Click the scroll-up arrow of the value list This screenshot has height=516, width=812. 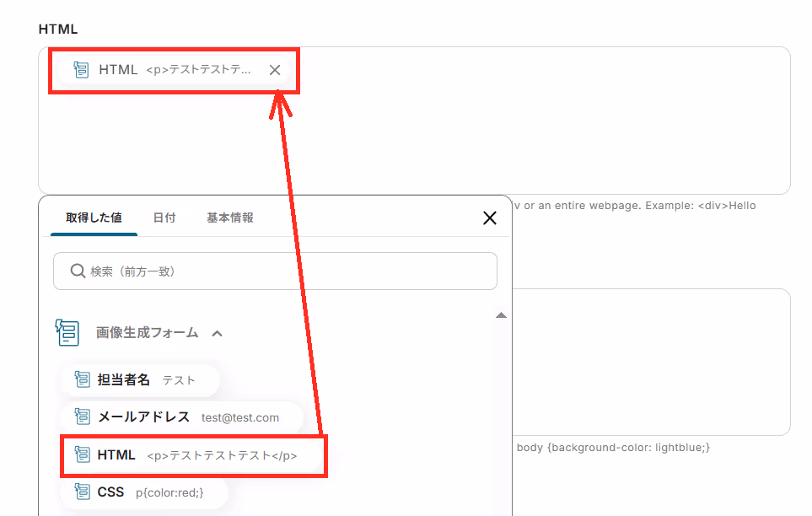coord(501,315)
